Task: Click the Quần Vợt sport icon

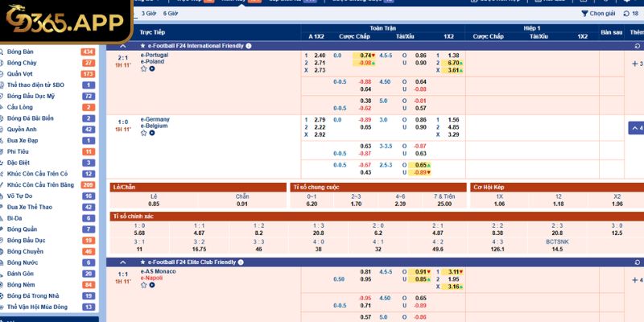Action: click(3, 74)
